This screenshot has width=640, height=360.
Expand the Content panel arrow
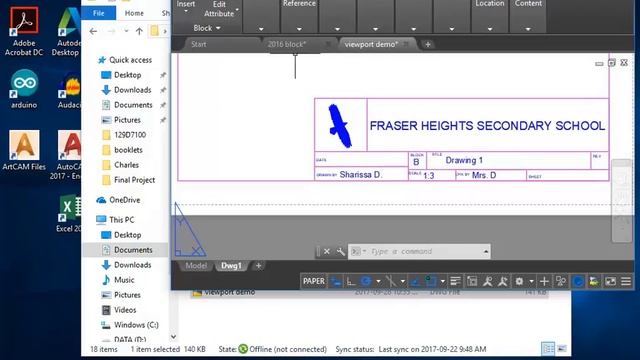(528, 29)
